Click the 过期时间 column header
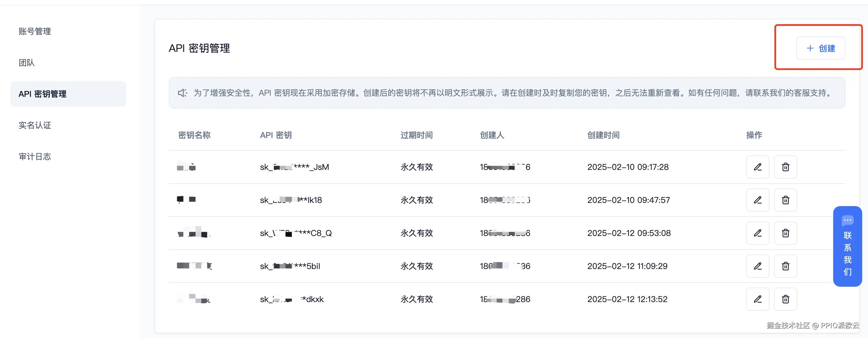 click(417, 135)
